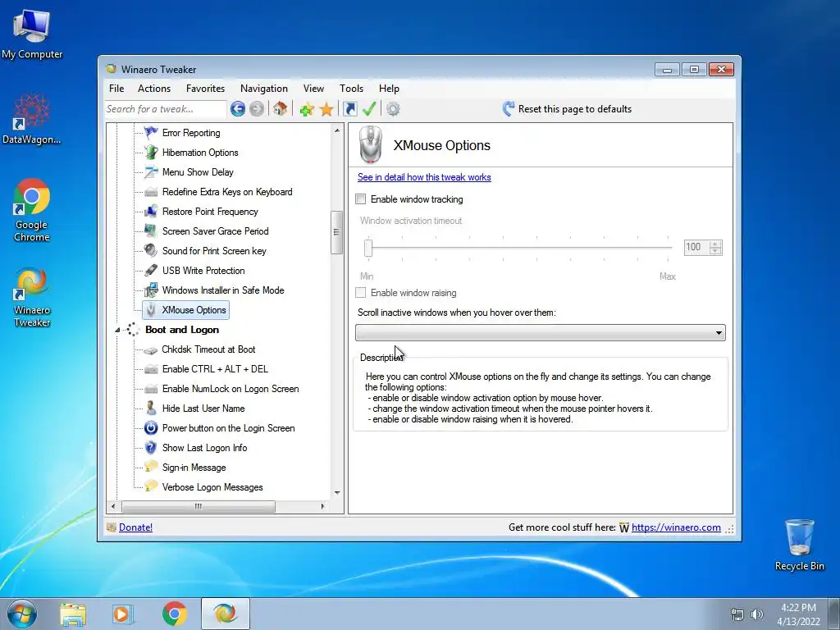Click the Back navigation arrow icon
Viewport: 840px width, 630px height.
tap(238, 109)
